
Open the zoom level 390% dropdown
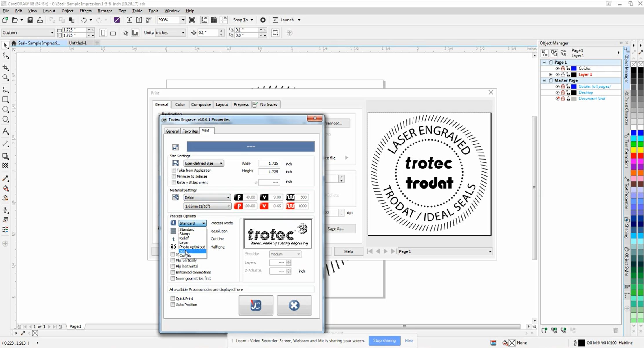click(183, 20)
